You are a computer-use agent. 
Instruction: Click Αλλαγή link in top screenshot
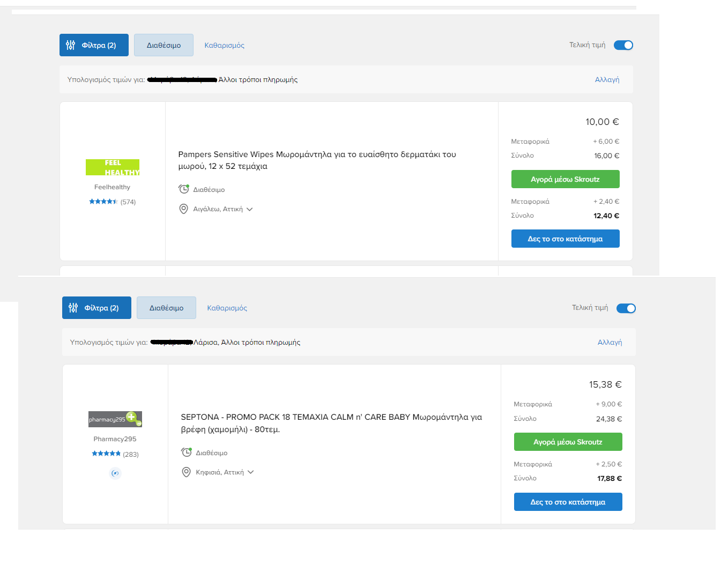point(607,80)
